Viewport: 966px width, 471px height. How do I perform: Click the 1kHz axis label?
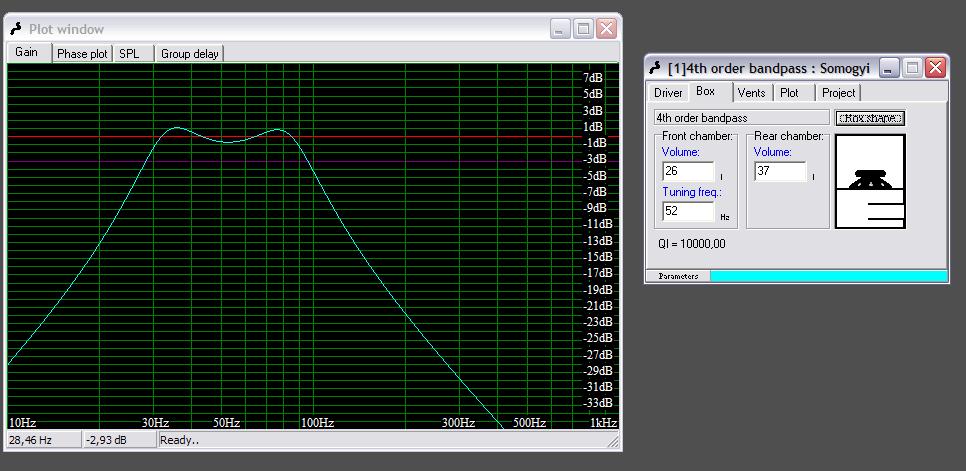click(x=604, y=423)
